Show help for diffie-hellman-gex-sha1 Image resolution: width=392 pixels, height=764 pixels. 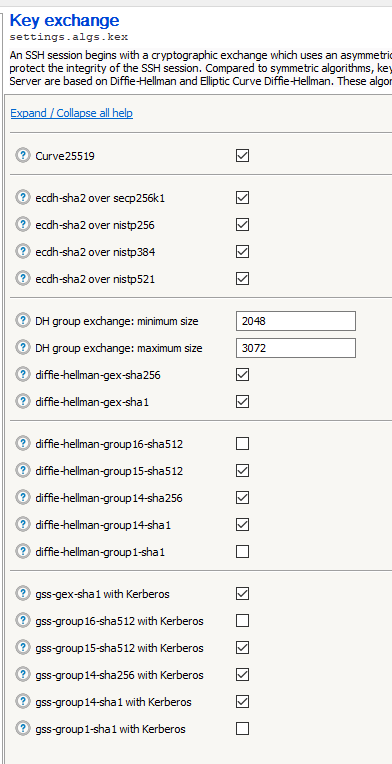pyautogui.click(x=22, y=401)
